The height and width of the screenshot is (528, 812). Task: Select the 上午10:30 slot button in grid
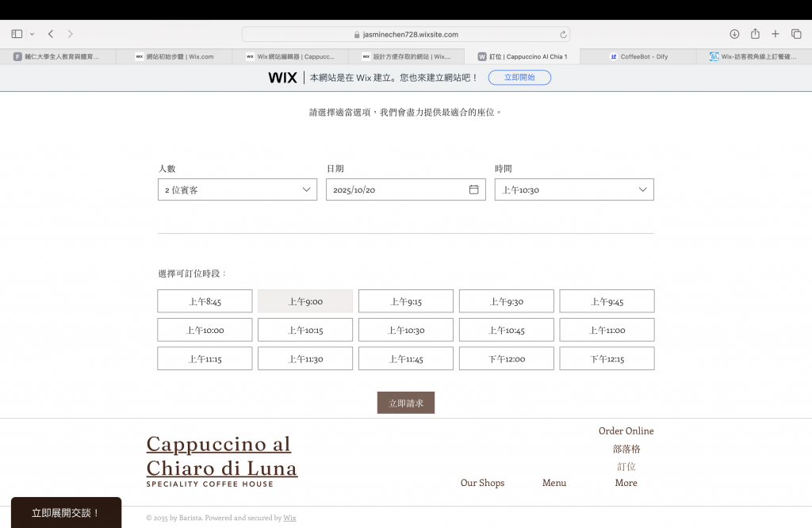(x=406, y=331)
